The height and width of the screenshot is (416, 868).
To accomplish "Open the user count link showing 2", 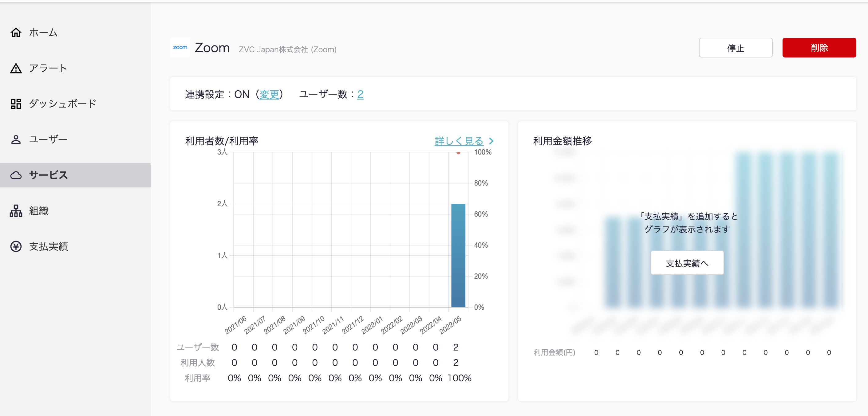I will [x=360, y=94].
